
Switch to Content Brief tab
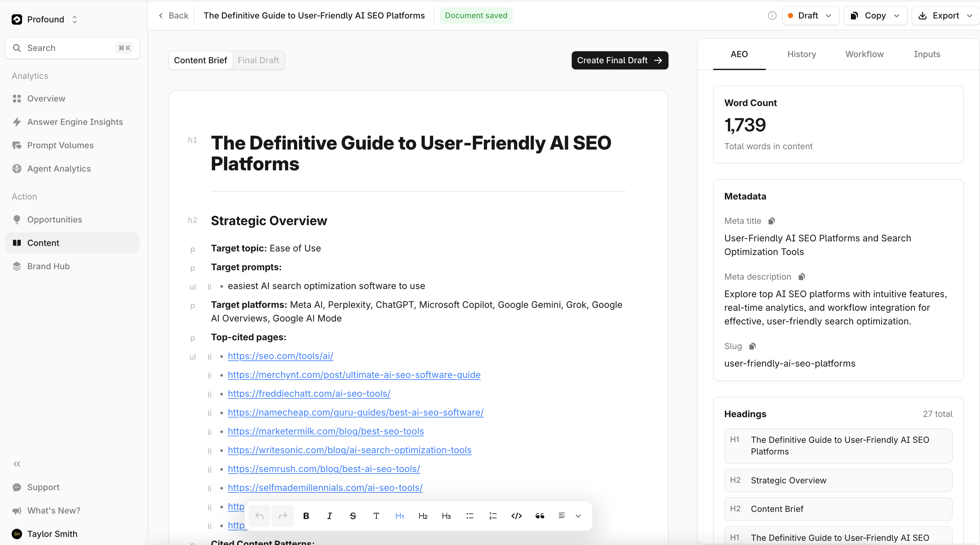click(x=201, y=60)
